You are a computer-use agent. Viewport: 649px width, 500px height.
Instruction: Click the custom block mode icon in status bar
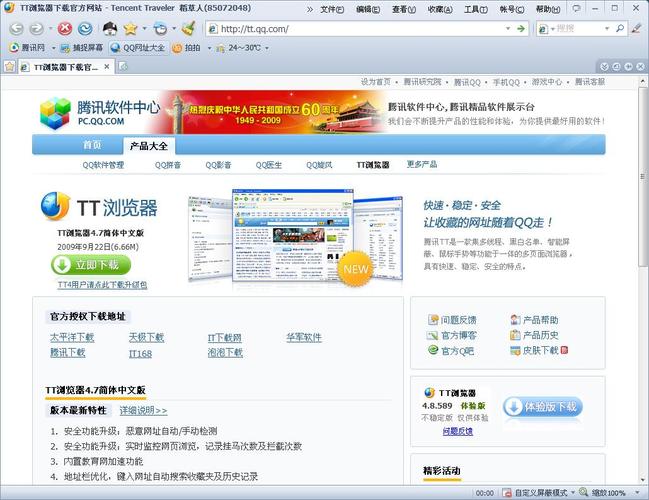(507, 493)
